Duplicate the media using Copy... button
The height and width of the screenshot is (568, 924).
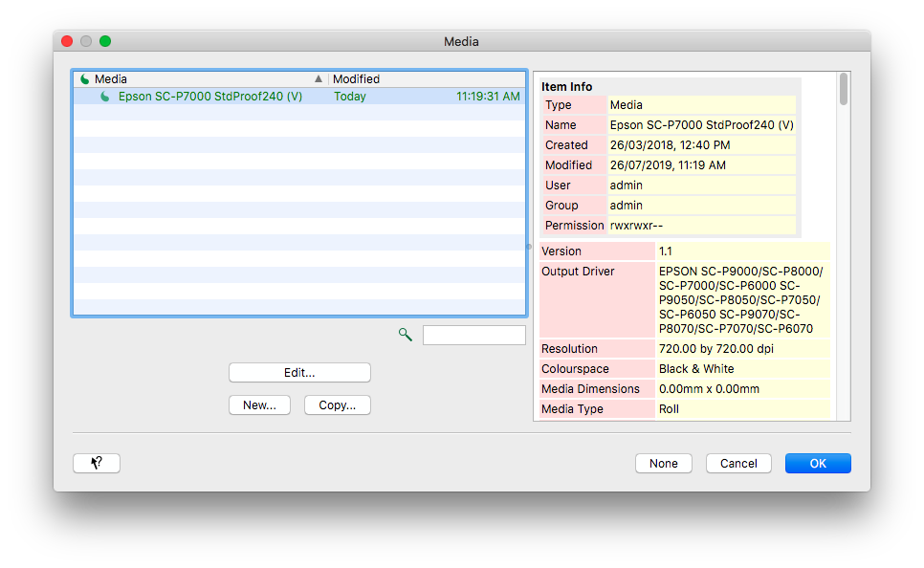click(338, 404)
